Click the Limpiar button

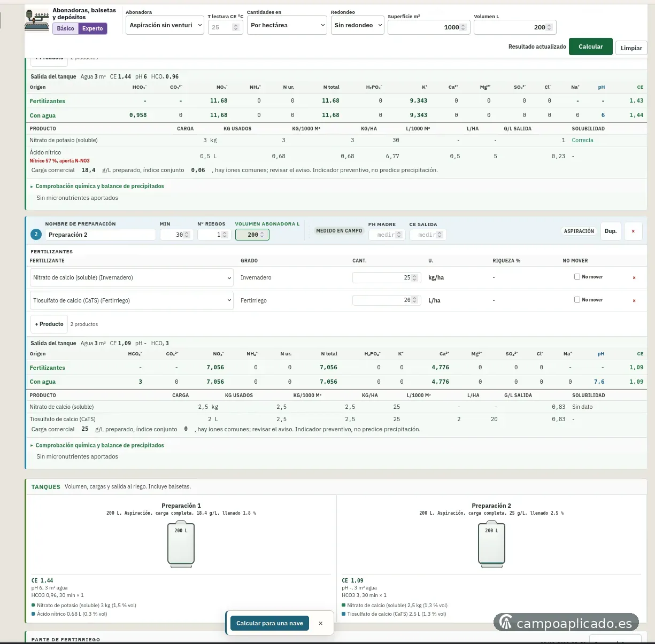click(631, 48)
